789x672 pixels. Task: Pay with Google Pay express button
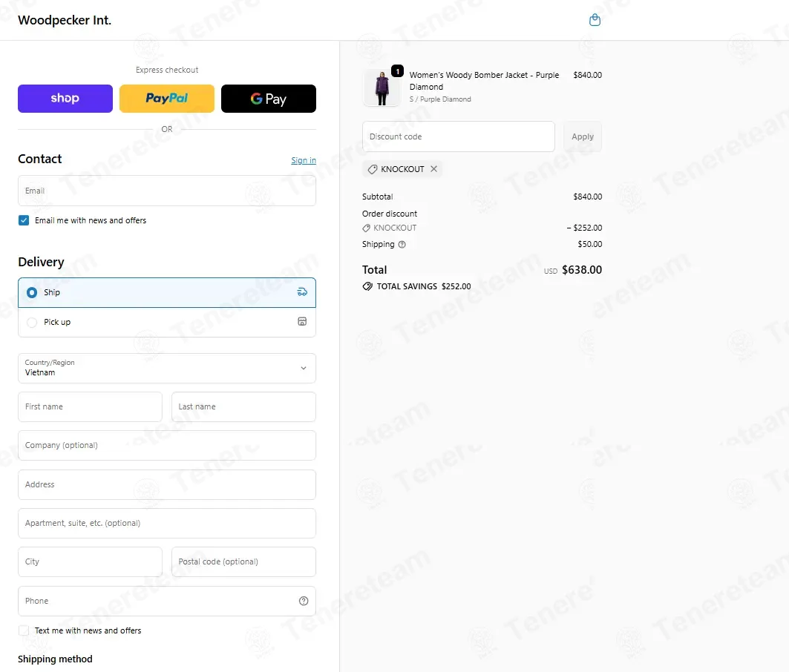point(269,99)
